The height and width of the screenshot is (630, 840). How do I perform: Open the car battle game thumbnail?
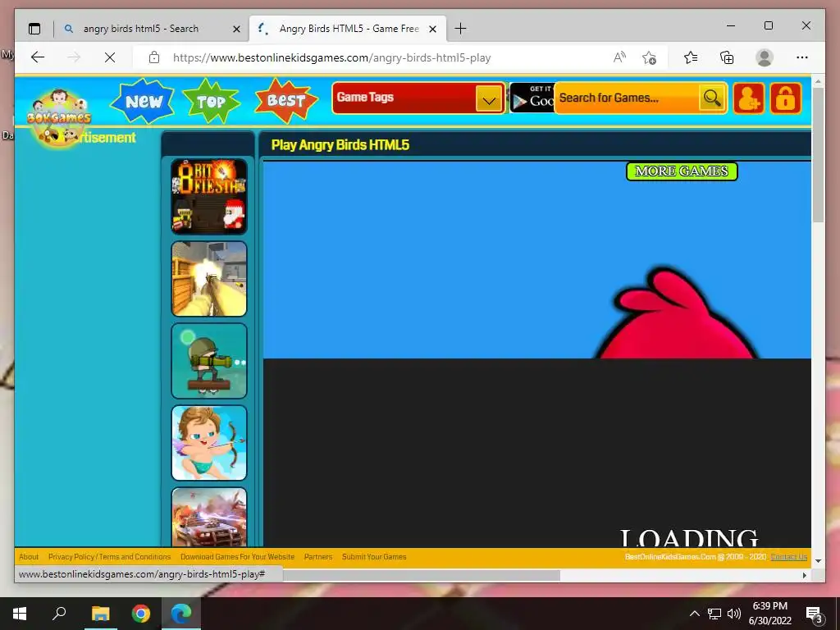point(209,517)
